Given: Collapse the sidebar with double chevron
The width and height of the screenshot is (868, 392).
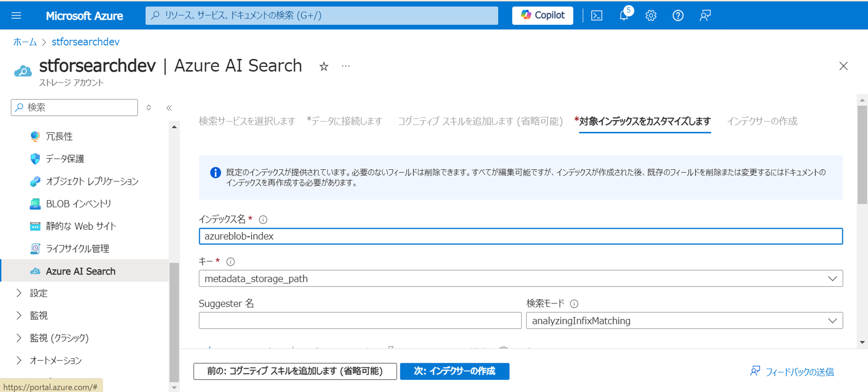Looking at the screenshot, I should [169, 108].
